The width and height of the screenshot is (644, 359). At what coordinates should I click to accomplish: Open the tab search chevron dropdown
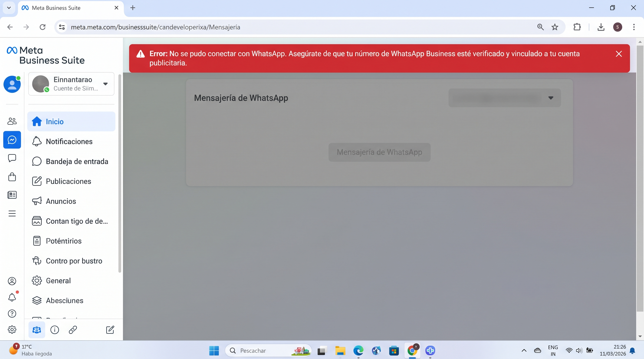tap(9, 8)
